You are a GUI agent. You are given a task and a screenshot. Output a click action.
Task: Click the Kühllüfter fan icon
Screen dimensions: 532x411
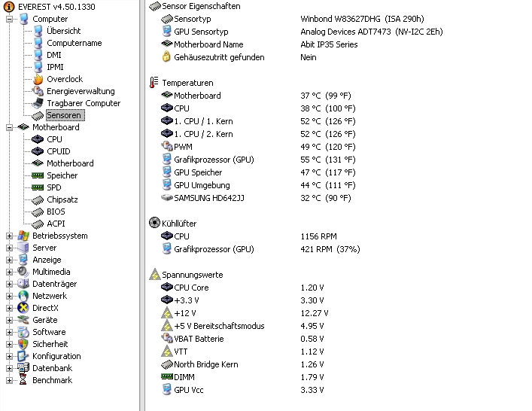(x=154, y=223)
